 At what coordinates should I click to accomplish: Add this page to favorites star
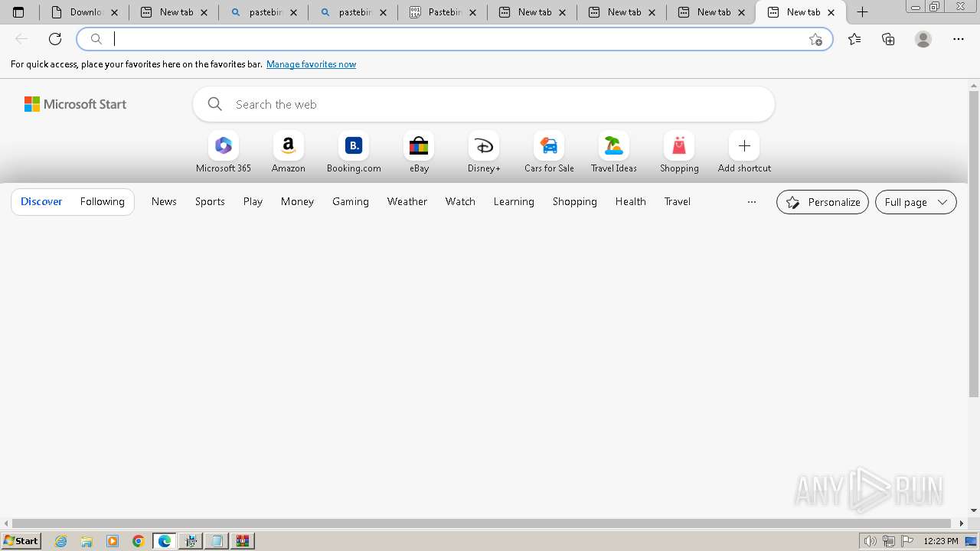[x=815, y=39]
